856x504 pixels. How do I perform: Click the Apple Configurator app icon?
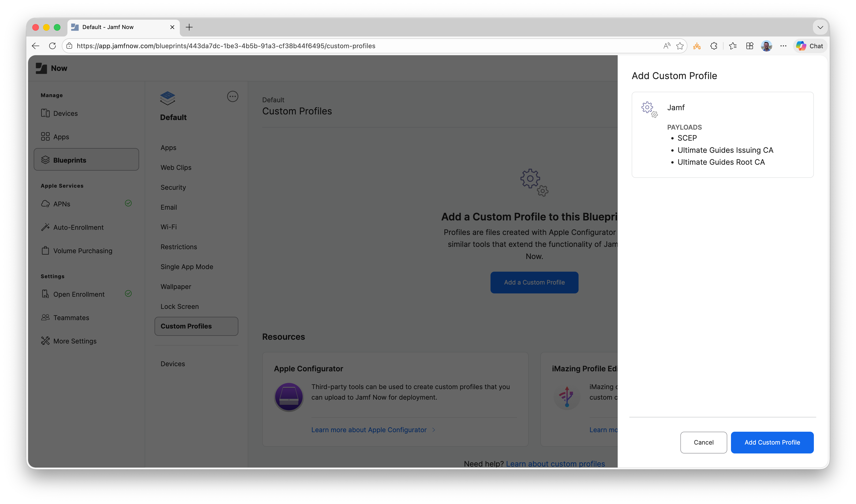(x=288, y=397)
